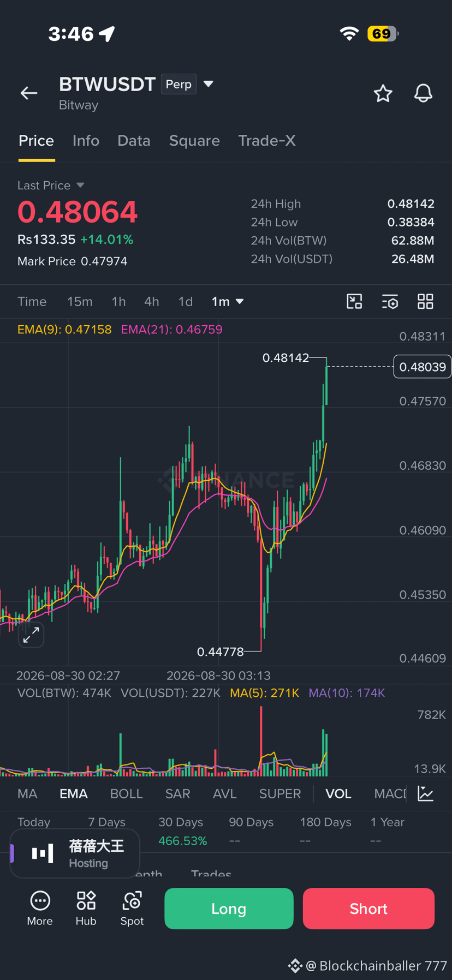Select the 4h chart interval
Viewport: 452px width, 980px height.
[x=152, y=301]
